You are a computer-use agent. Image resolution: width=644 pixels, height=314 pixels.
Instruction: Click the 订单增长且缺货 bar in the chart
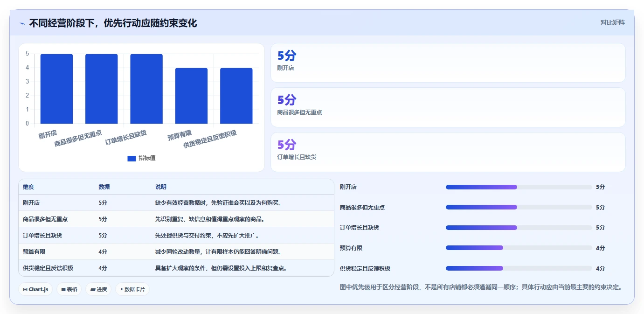146,89
